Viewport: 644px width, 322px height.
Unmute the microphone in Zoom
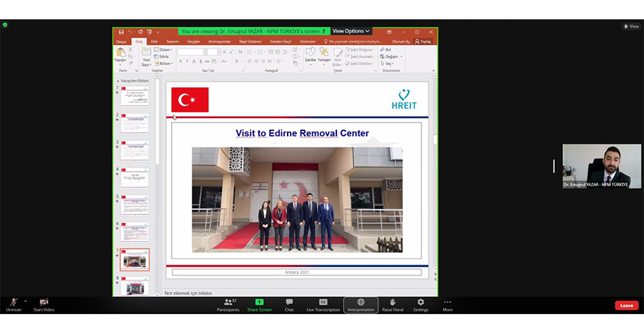pyautogui.click(x=14, y=305)
